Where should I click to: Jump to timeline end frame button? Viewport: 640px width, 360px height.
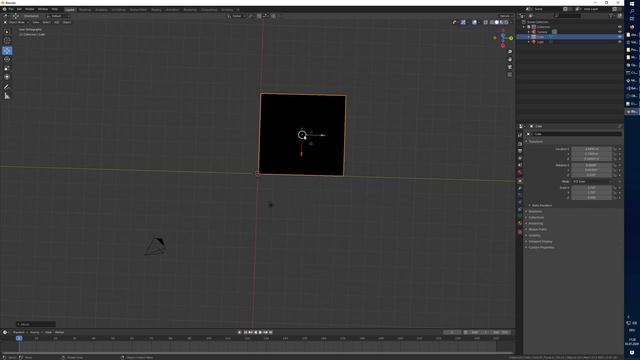[x=270, y=332]
